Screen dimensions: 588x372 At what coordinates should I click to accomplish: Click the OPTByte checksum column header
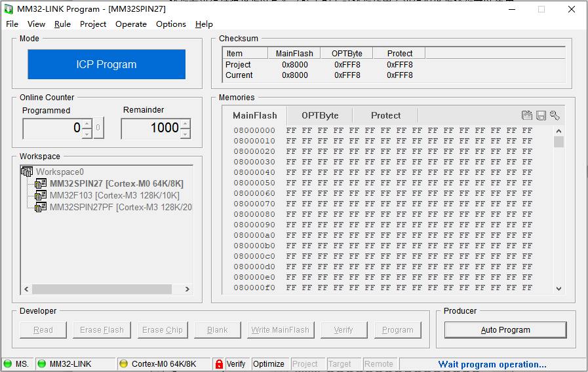[347, 53]
